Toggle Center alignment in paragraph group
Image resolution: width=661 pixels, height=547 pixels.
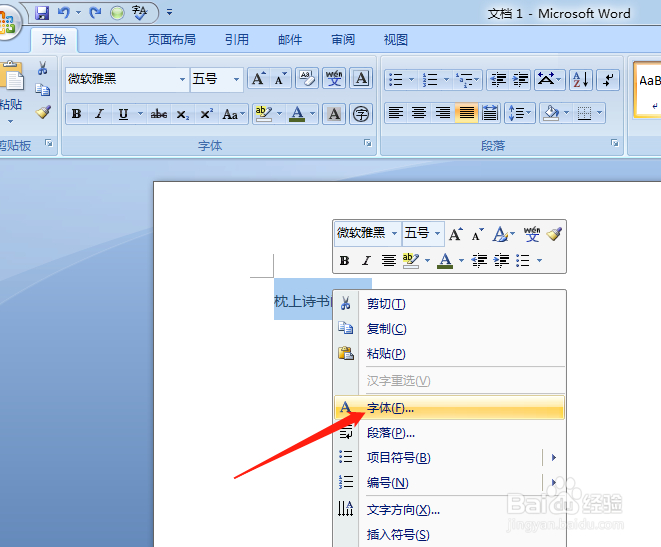(x=419, y=113)
